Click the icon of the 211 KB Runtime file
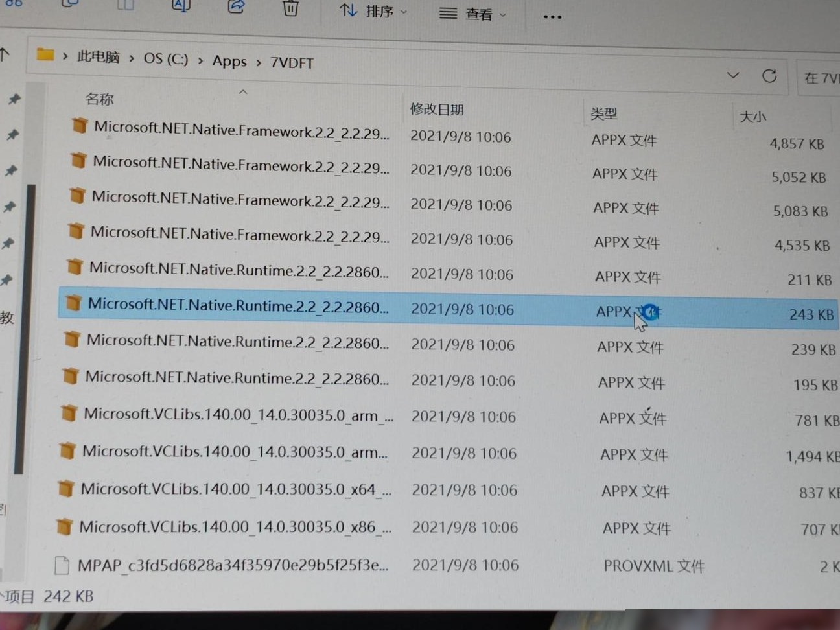Image resolution: width=840 pixels, height=630 pixels. point(75,266)
